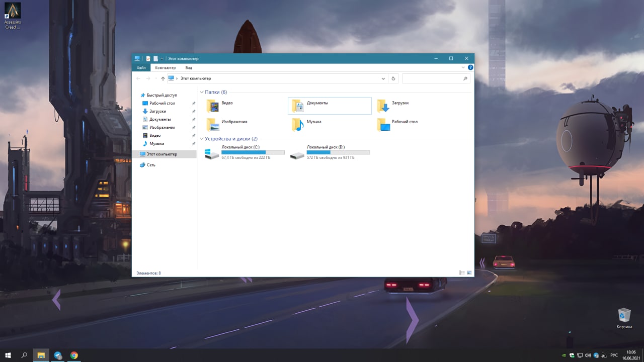
Task: Open the Компьютер ribbon tab
Action: [166, 67]
